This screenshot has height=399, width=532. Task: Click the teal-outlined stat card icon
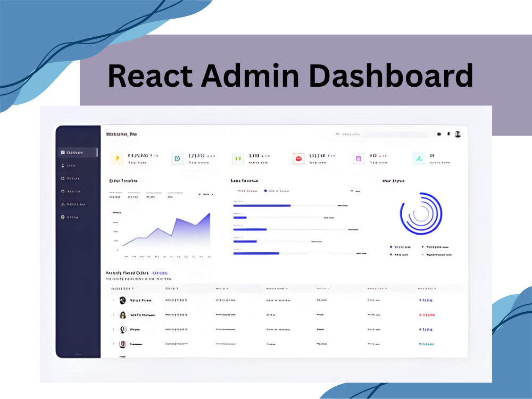pos(178,159)
